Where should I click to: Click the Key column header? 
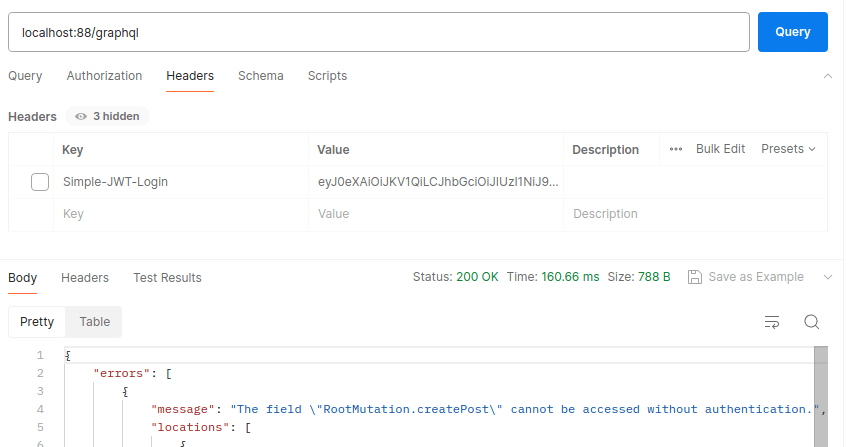pyautogui.click(x=72, y=150)
